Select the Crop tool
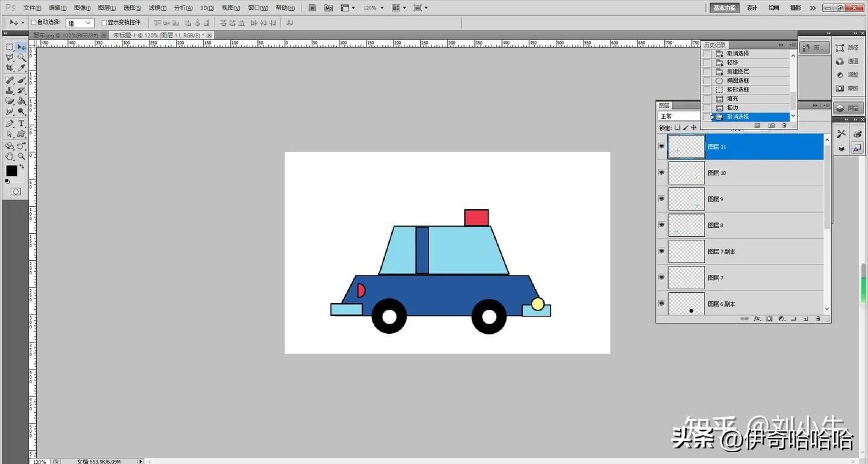The width and height of the screenshot is (868, 464). pos(10,68)
